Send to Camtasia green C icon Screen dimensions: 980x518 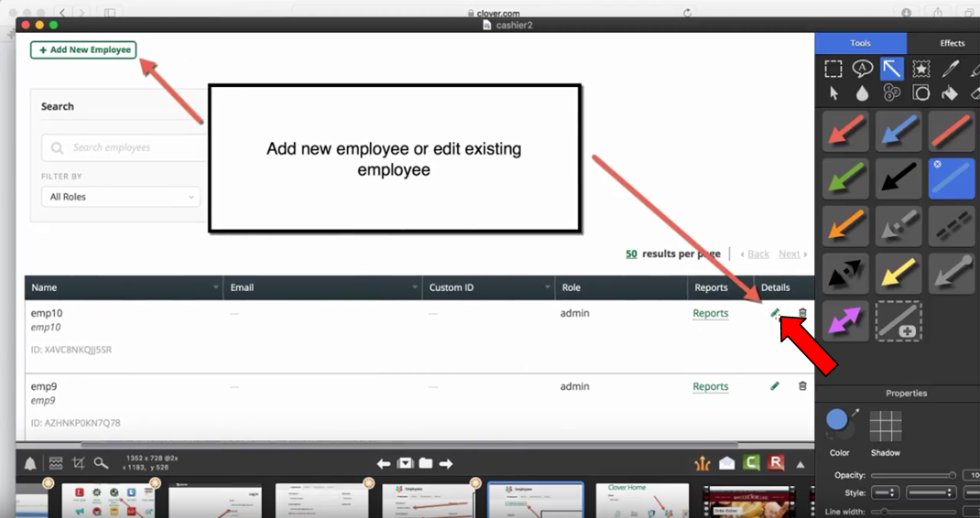[x=751, y=463]
